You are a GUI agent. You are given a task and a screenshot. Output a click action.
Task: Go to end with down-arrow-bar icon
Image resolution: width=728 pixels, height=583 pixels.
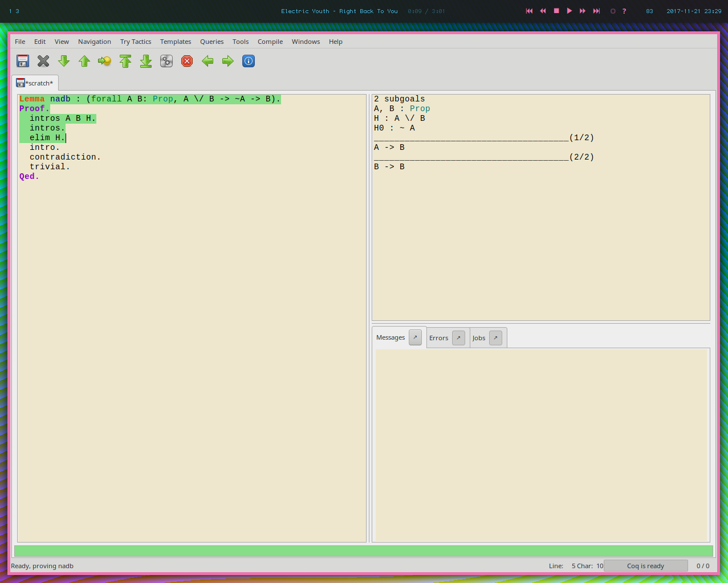coord(146,61)
